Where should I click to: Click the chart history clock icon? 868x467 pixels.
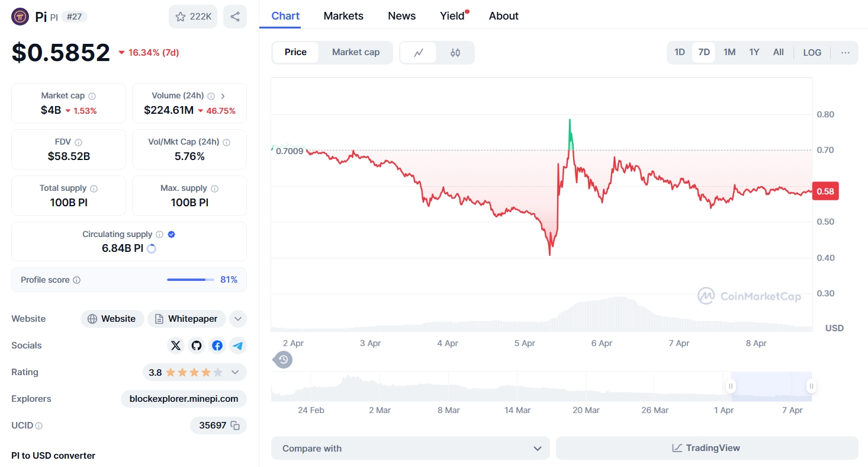[283, 359]
